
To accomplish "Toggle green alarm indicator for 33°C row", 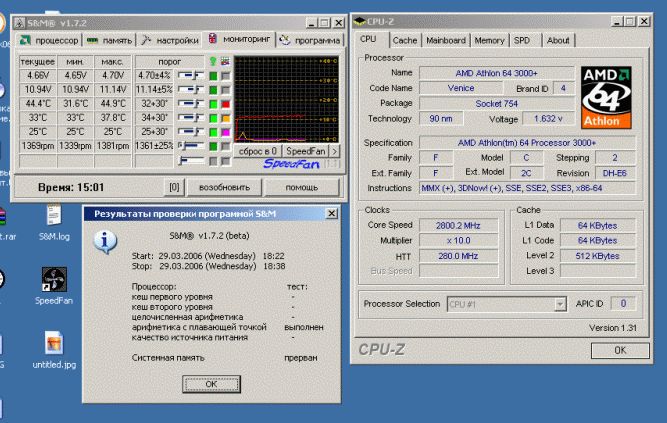I will pyautogui.click(x=213, y=118).
